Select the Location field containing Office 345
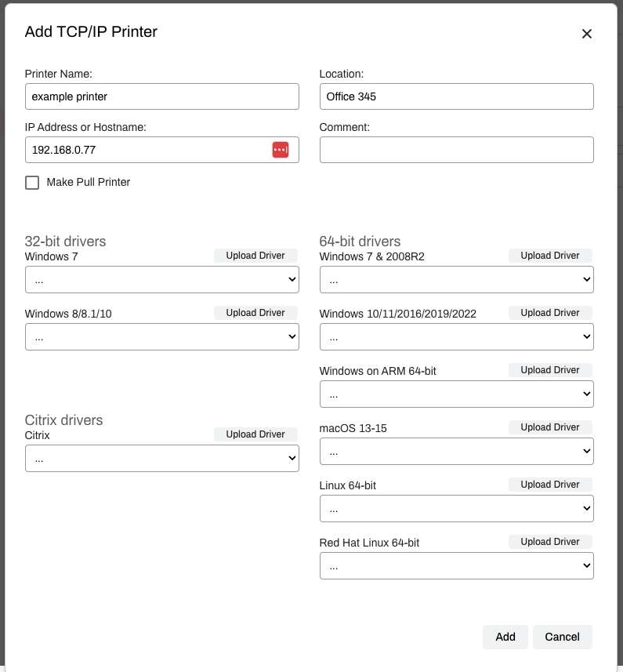The height and width of the screenshot is (672, 623). click(x=456, y=96)
